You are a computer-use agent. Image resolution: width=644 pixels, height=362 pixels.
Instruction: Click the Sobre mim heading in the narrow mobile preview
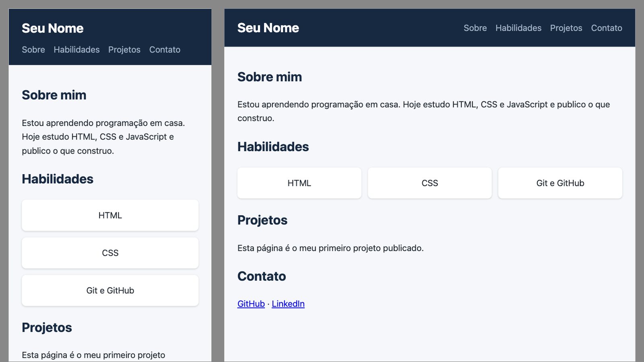point(54,95)
